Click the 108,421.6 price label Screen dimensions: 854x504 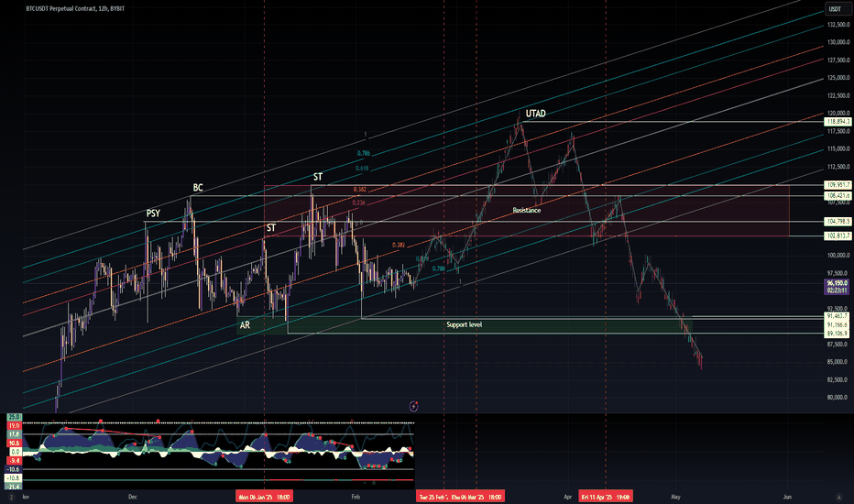tap(838, 194)
